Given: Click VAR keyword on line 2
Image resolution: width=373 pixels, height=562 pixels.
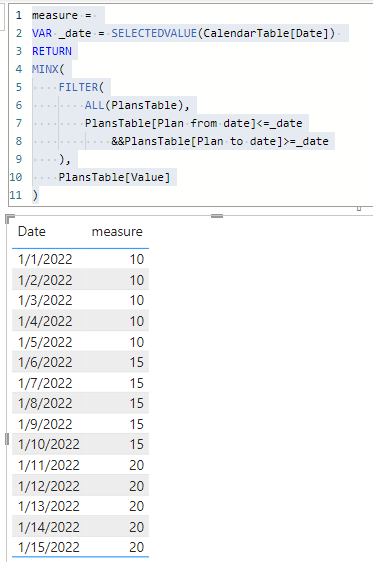Looking at the screenshot, I should coord(42,33).
